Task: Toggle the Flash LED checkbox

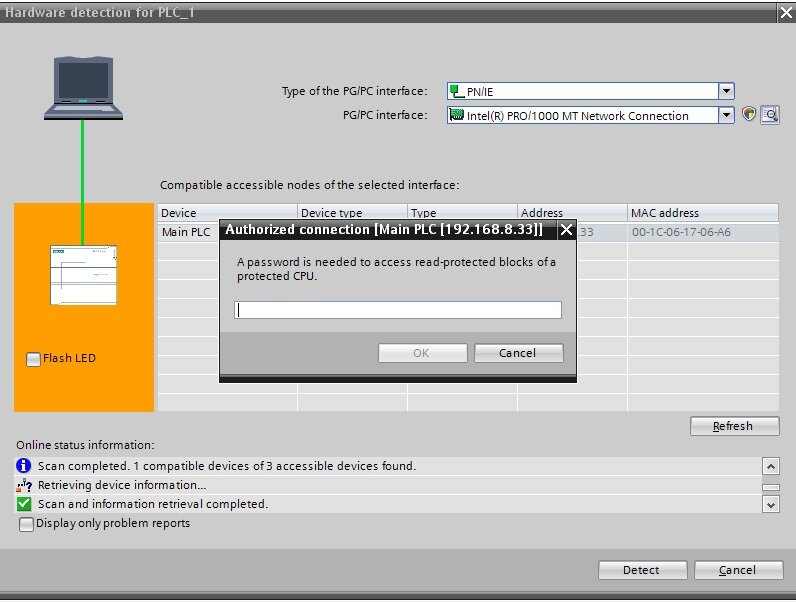Action: tap(33, 359)
